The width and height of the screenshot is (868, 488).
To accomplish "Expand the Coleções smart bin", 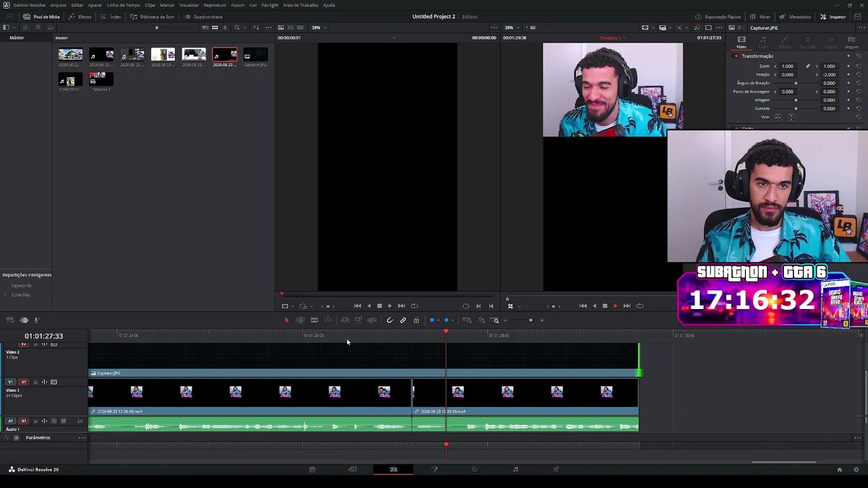I will [x=5, y=295].
